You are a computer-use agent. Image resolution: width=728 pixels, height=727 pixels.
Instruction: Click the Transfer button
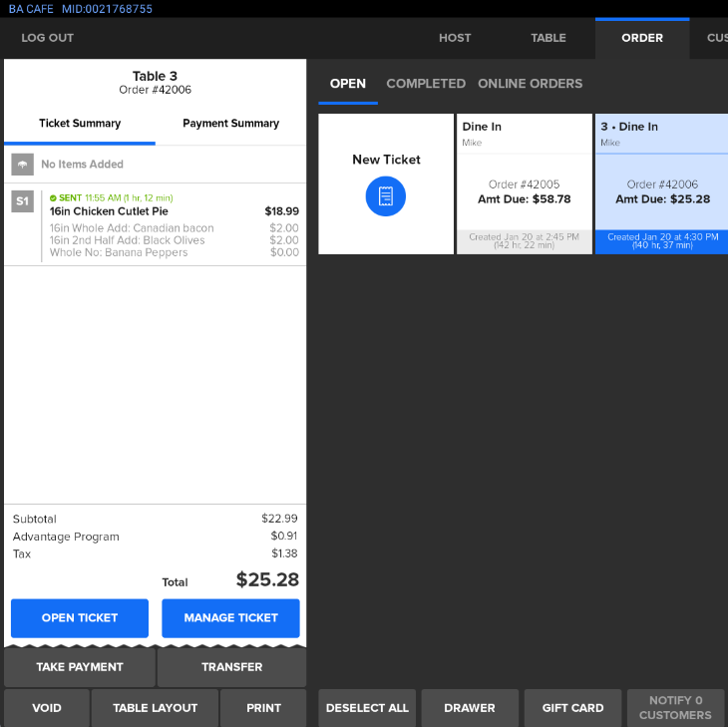pos(231,667)
